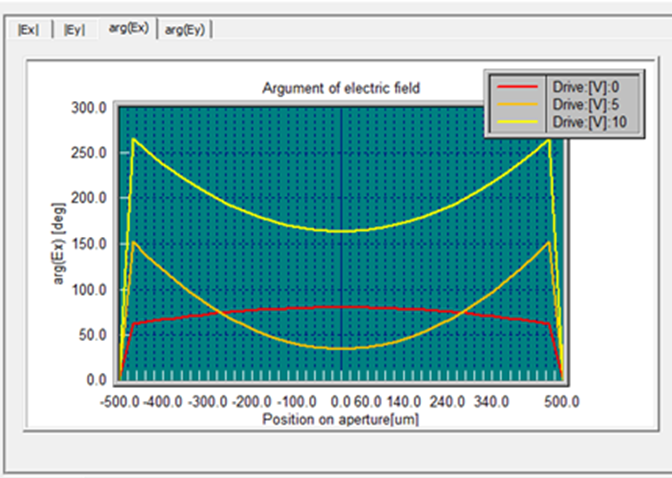The image size is (672, 478).
Task: Click the y-axis value 150.0
Action: (x=89, y=244)
